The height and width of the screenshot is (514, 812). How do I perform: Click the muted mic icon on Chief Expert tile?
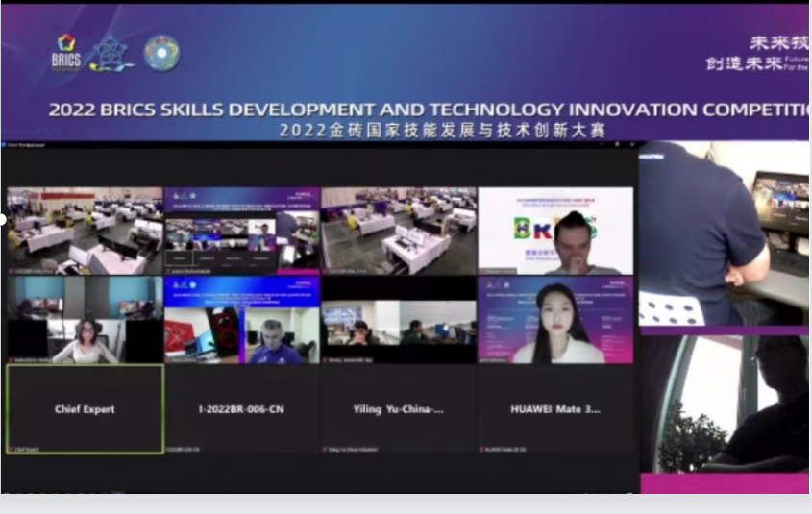coord(12,449)
